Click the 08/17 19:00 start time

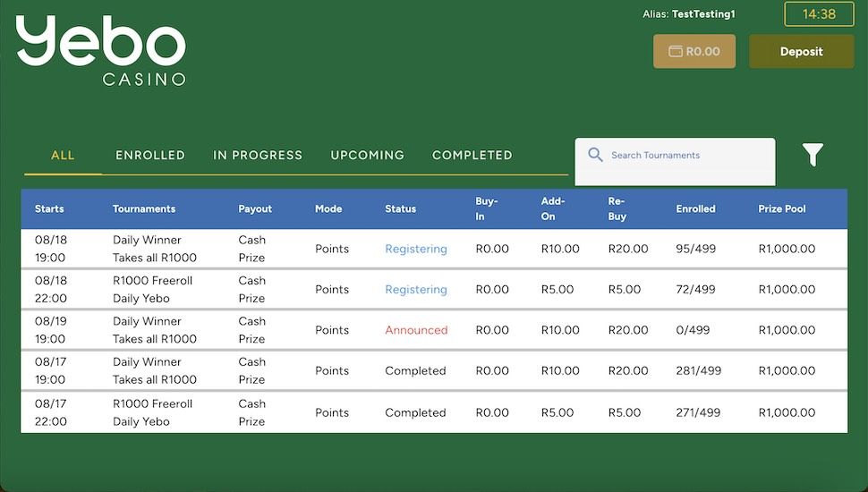(50, 370)
